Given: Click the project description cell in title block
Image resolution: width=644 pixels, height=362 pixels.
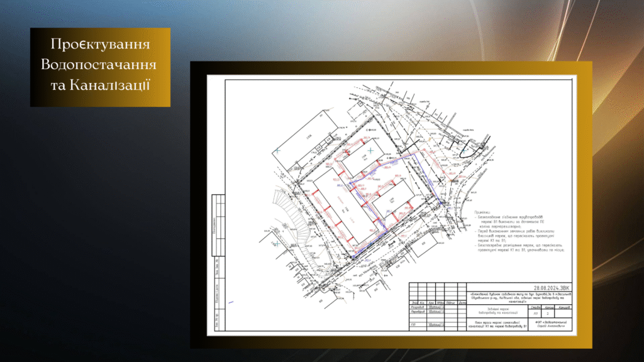Looking at the screenshot, I should click(519, 297).
